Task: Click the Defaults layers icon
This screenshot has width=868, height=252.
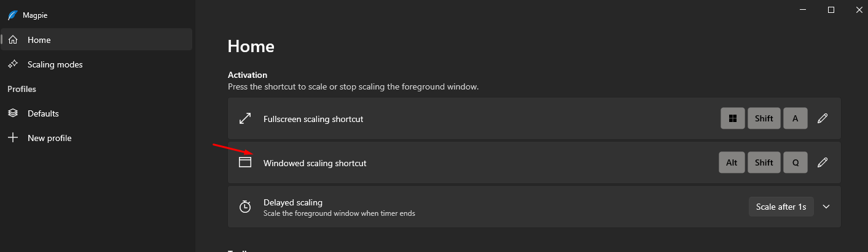Action: (13, 113)
